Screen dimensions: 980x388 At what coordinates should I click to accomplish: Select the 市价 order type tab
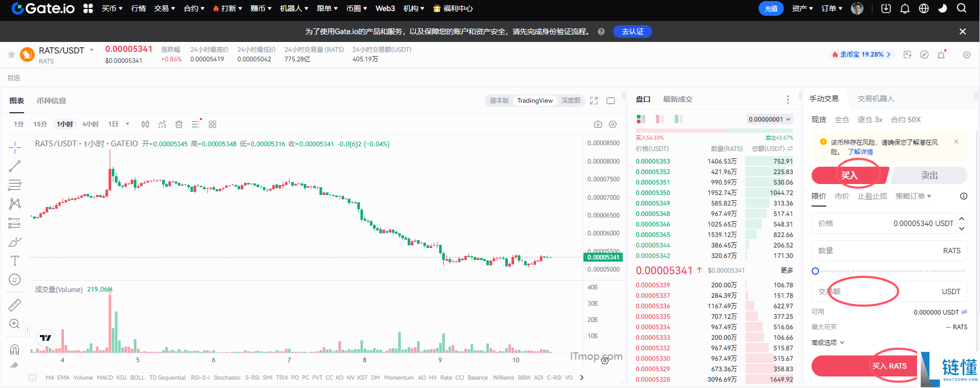(x=842, y=196)
